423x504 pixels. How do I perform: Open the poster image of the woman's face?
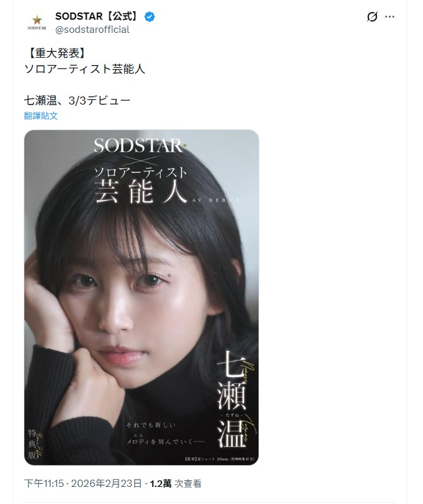pos(141,297)
